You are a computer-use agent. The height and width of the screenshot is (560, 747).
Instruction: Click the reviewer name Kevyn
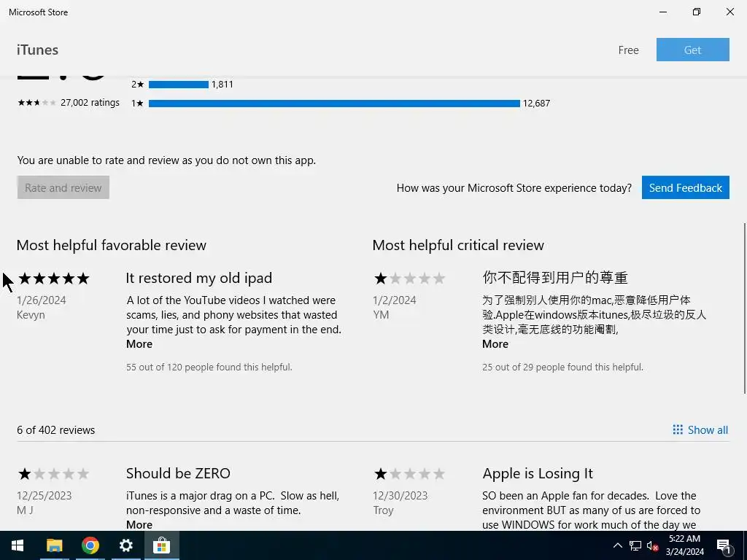tap(31, 315)
